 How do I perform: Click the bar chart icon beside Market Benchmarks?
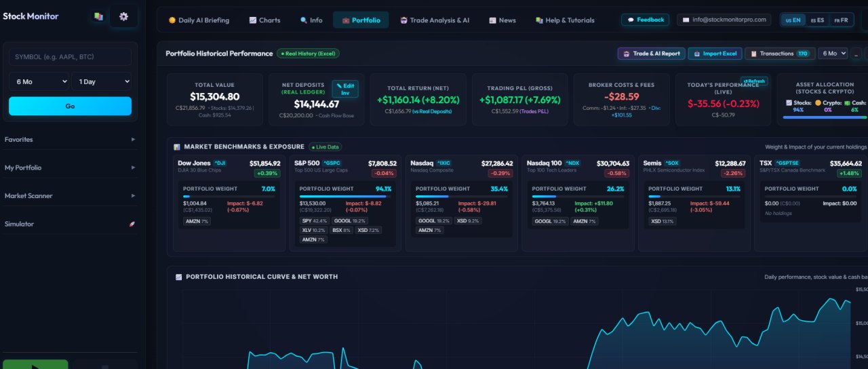177,147
